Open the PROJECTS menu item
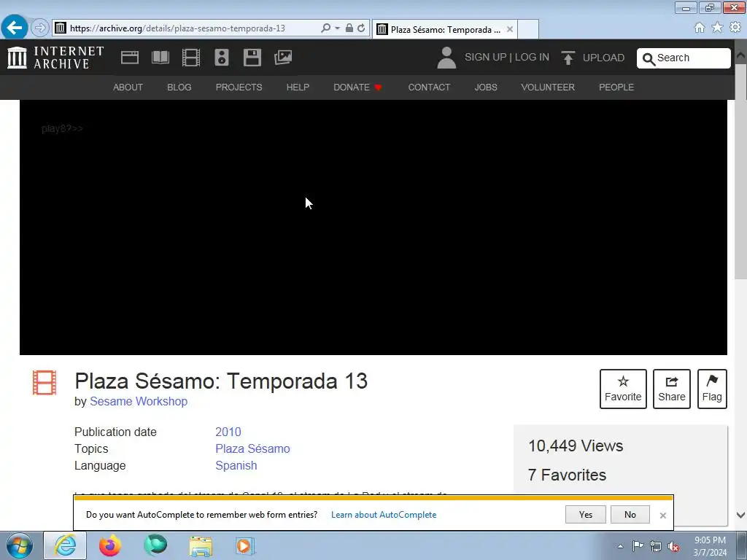This screenshot has height=560, width=747. pos(239,87)
